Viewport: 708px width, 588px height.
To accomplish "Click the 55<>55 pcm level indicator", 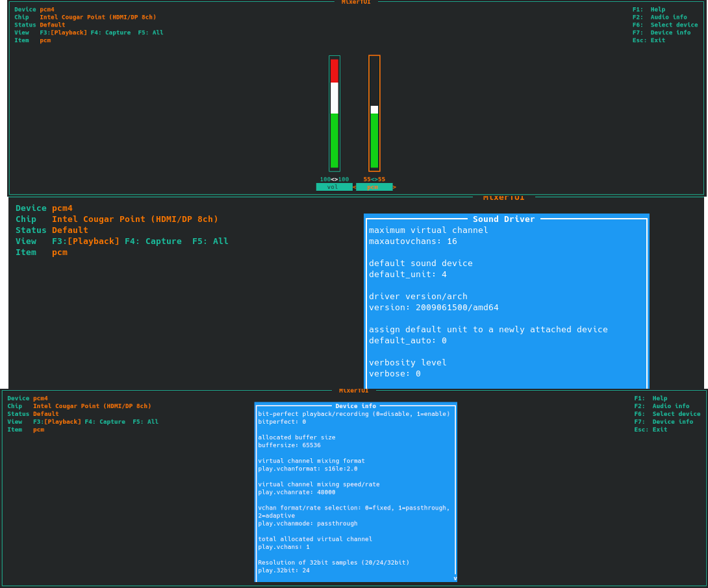I will coord(374,179).
